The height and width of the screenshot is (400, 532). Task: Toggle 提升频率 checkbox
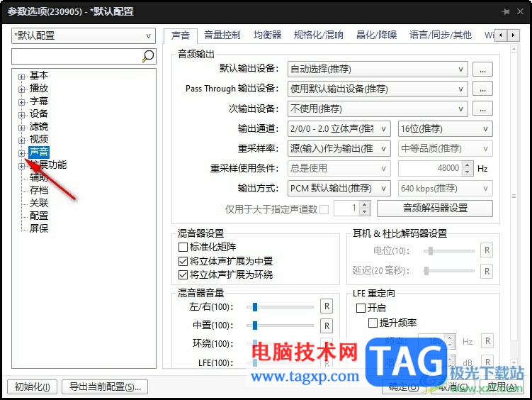point(373,323)
